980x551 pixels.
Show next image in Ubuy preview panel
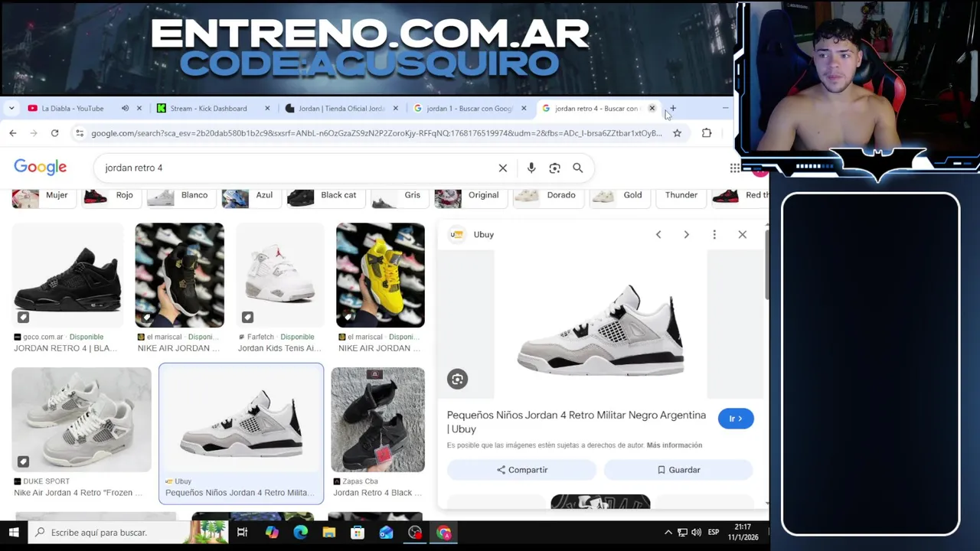(x=686, y=235)
